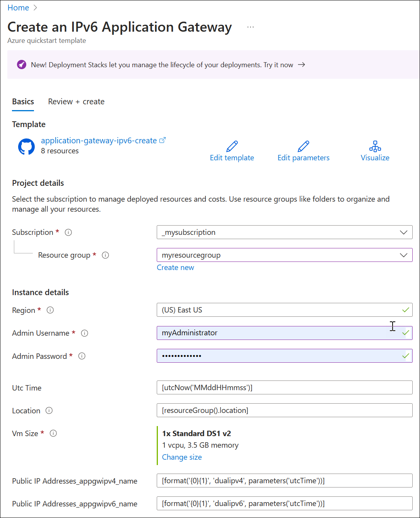
Task: Click the Edit parameters pencil icon
Action: [x=303, y=146]
